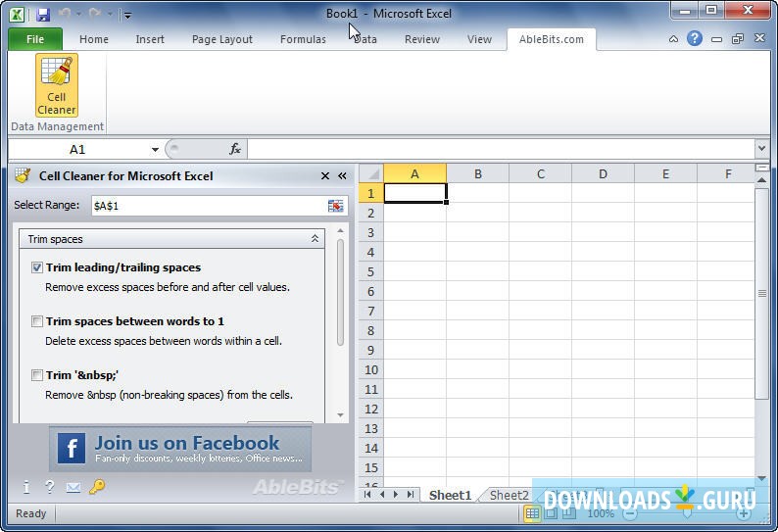Click cell A1 in the worksheet

tap(415, 193)
